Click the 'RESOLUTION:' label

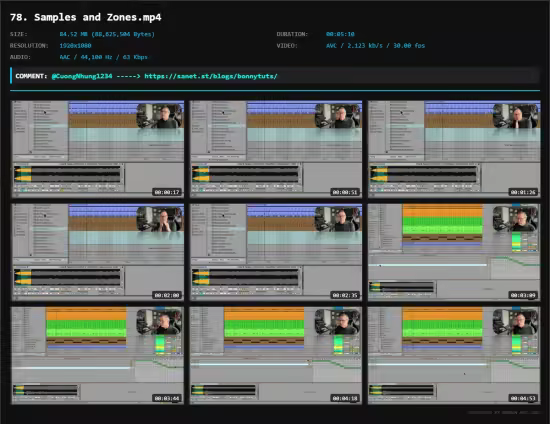pyautogui.click(x=29, y=46)
